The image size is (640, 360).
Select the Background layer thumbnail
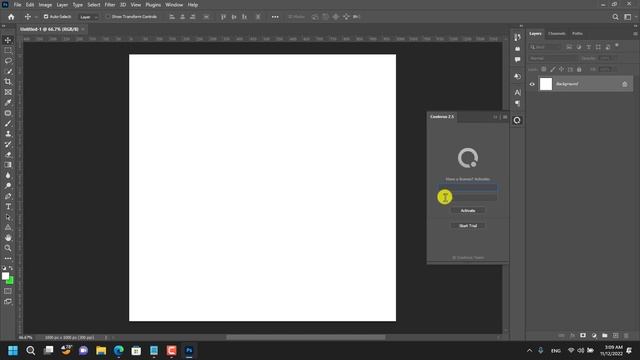click(546, 84)
